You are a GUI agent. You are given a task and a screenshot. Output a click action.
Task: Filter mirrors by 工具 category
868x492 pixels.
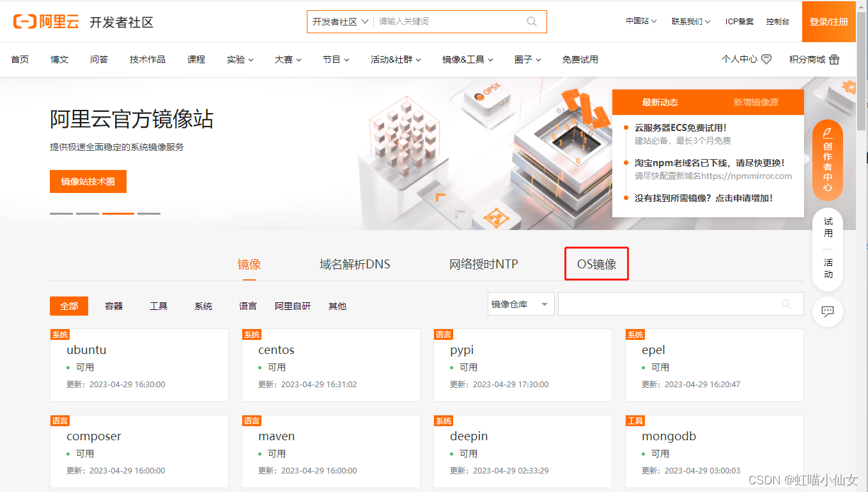(x=159, y=306)
